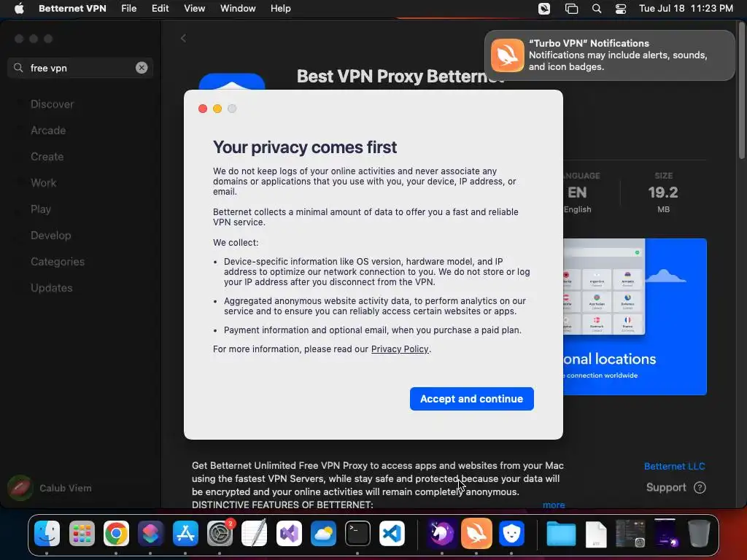
Task: Click Turbo VPN menu bar status icon
Action: click(x=544, y=9)
